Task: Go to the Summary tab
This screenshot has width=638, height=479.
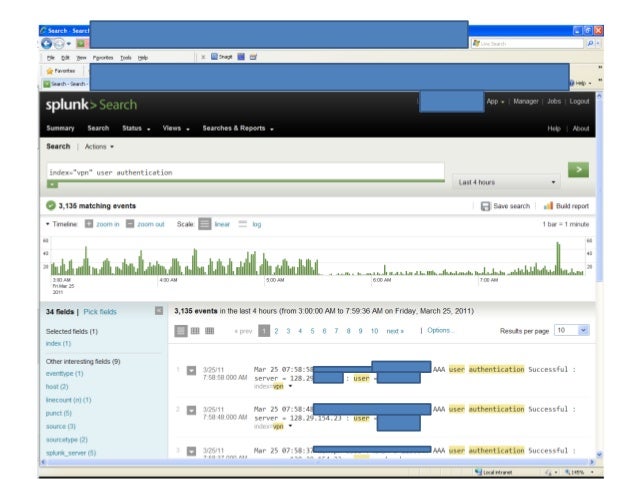Action: (60, 128)
